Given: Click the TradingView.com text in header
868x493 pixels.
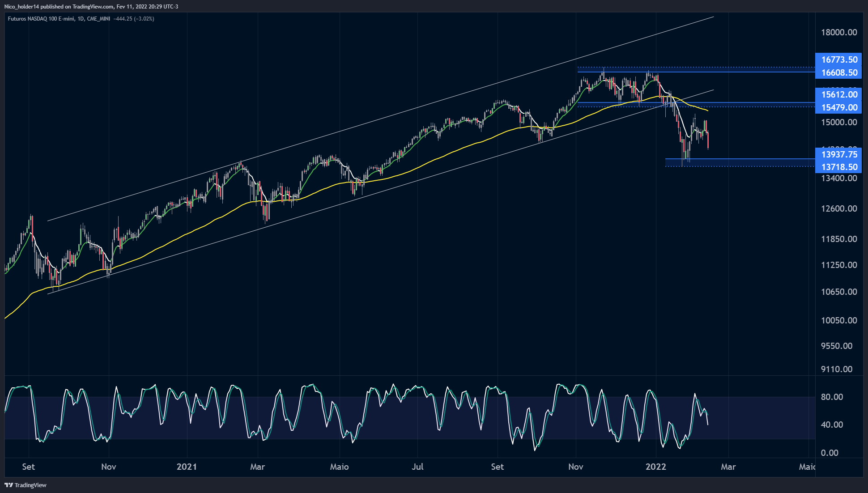Looking at the screenshot, I should click(93, 7).
